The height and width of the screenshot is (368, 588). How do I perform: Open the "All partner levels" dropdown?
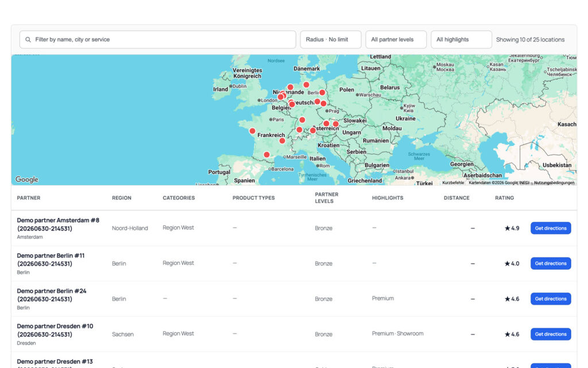coord(396,40)
